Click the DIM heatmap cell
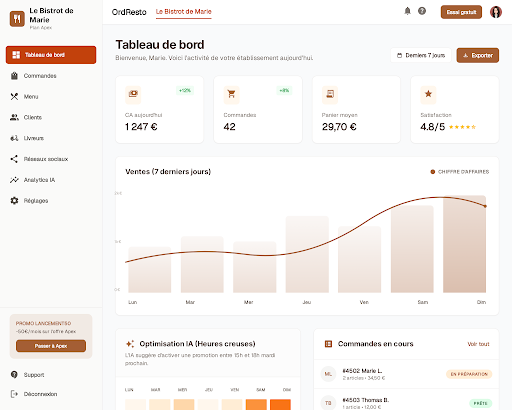Image resolution: width=512 pixels, height=410 pixels. coord(280,404)
